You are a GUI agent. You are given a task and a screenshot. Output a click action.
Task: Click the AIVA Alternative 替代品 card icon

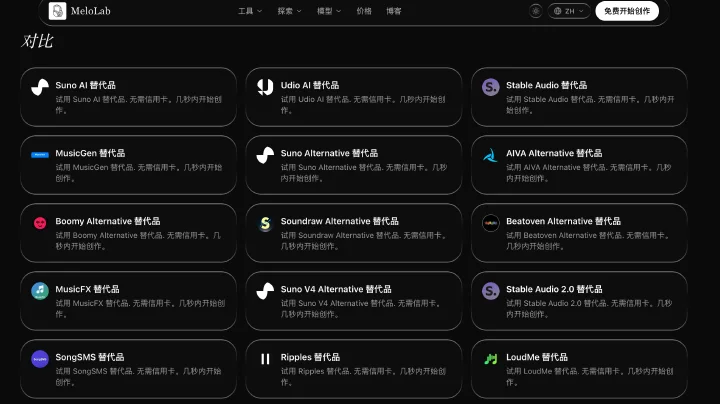coord(490,155)
